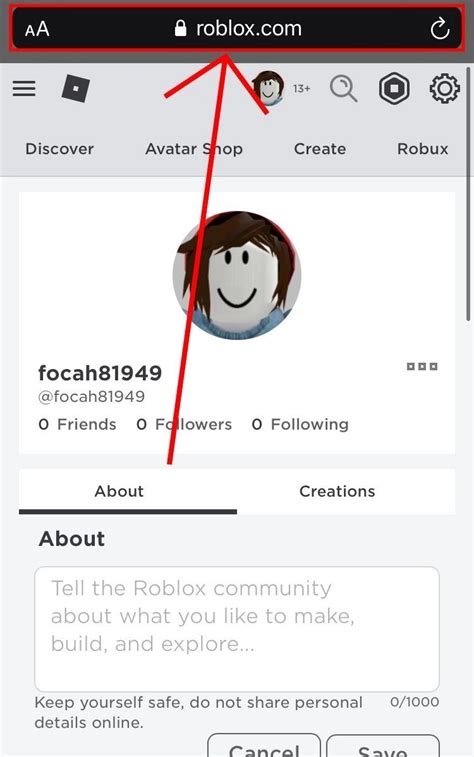
Task: Go to the Create section
Action: [320, 149]
